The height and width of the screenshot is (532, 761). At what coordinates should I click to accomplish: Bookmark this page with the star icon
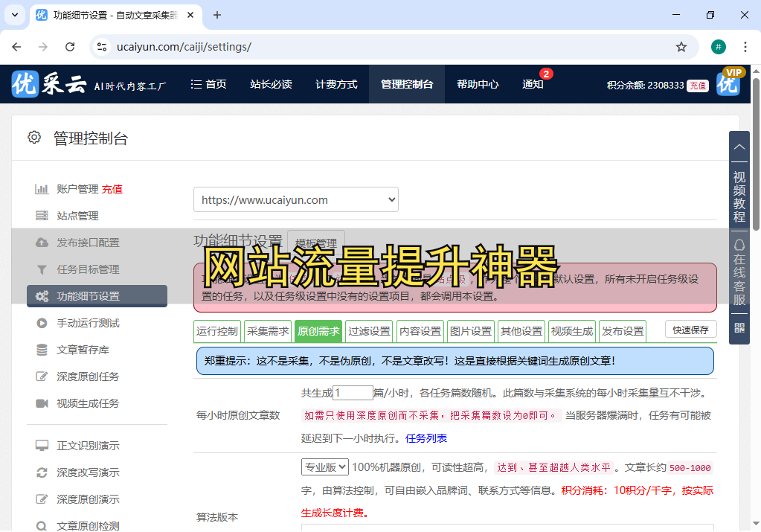(681, 47)
